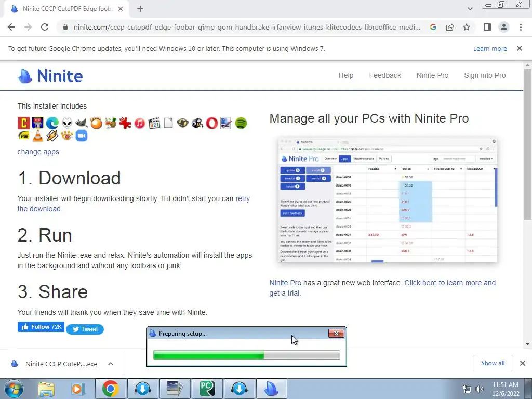Click the setup progress bar
Screen dimensions: 532x399
247,355
